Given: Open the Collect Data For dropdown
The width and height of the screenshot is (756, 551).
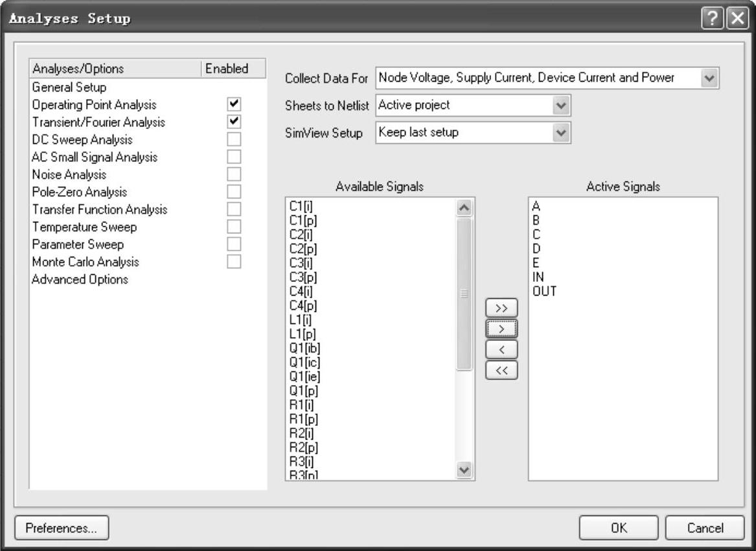Looking at the screenshot, I should [x=710, y=78].
